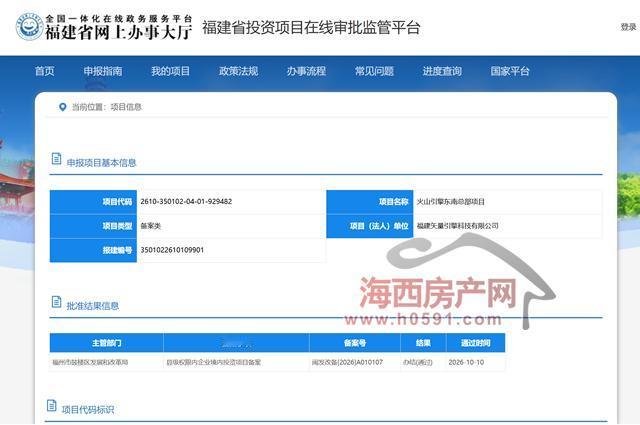The width and height of the screenshot is (640, 425).
Task: Select 办事流程 in the navigation bar
Action: [306, 71]
